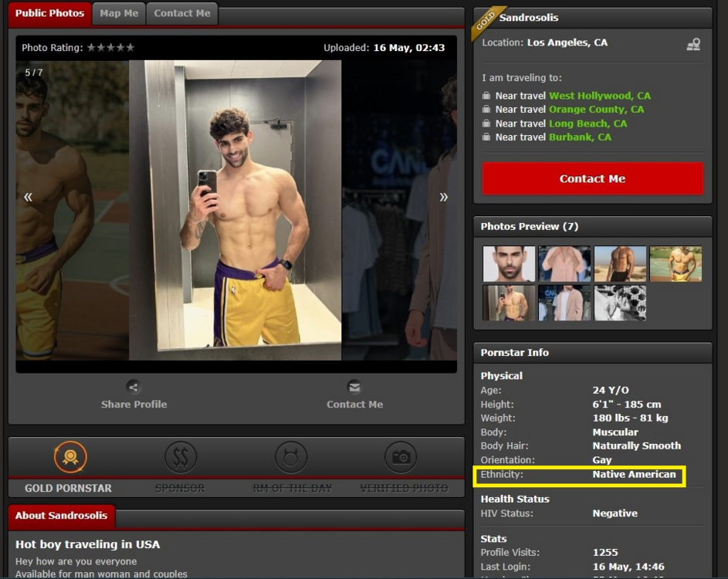Click the map location icon beside Location
Screen dimensions: 728x579
click(693, 45)
